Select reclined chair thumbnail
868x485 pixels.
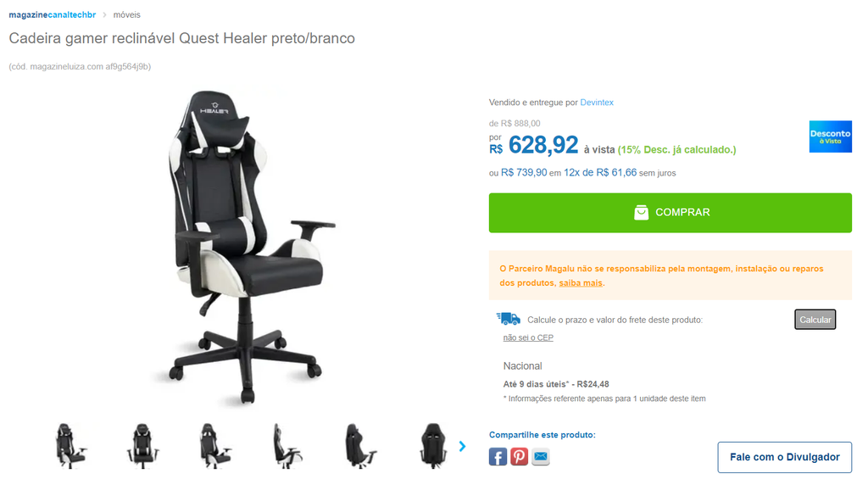click(x=288, y=446)
